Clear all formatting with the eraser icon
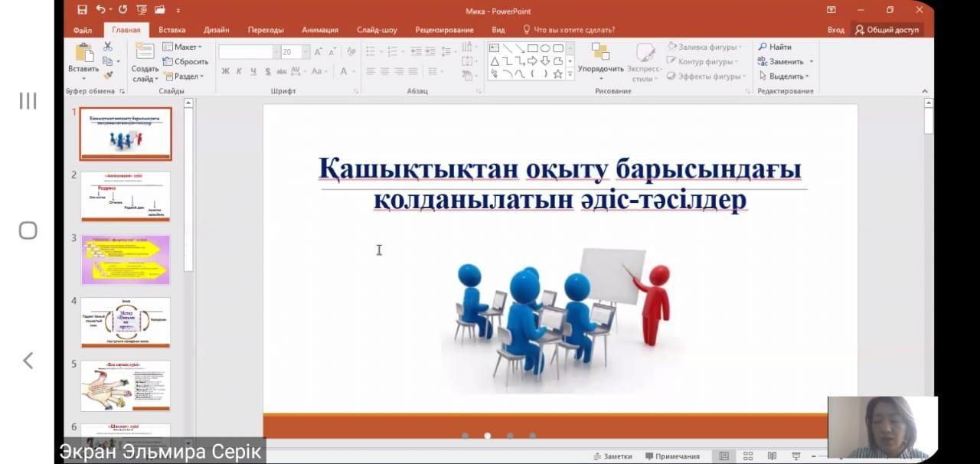980x464 pixels. pos(351,52)
